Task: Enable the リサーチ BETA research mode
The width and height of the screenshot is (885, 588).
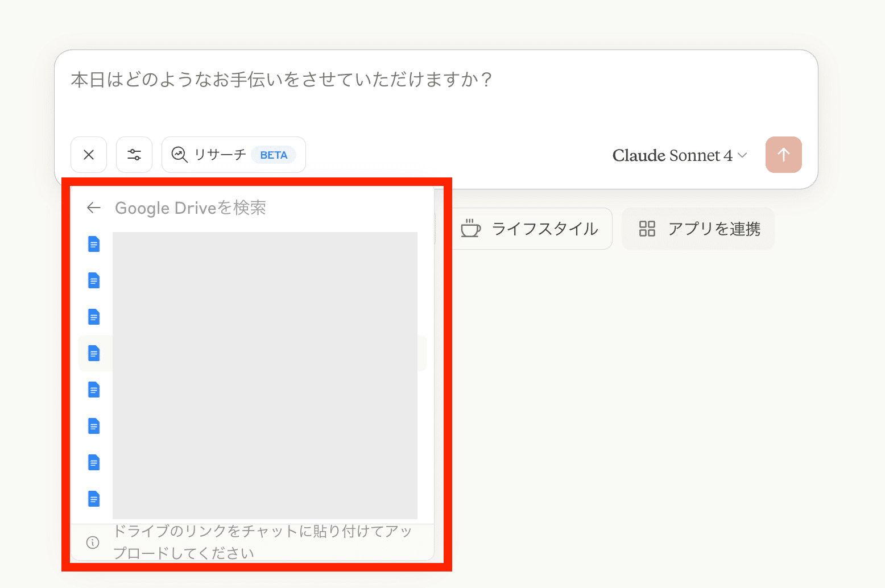Action: 234,155
